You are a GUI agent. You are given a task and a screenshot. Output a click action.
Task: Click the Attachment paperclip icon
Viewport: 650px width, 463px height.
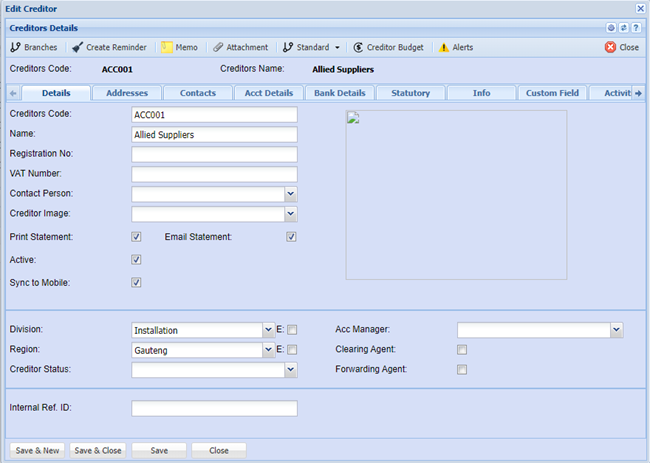tap(218, 47)
